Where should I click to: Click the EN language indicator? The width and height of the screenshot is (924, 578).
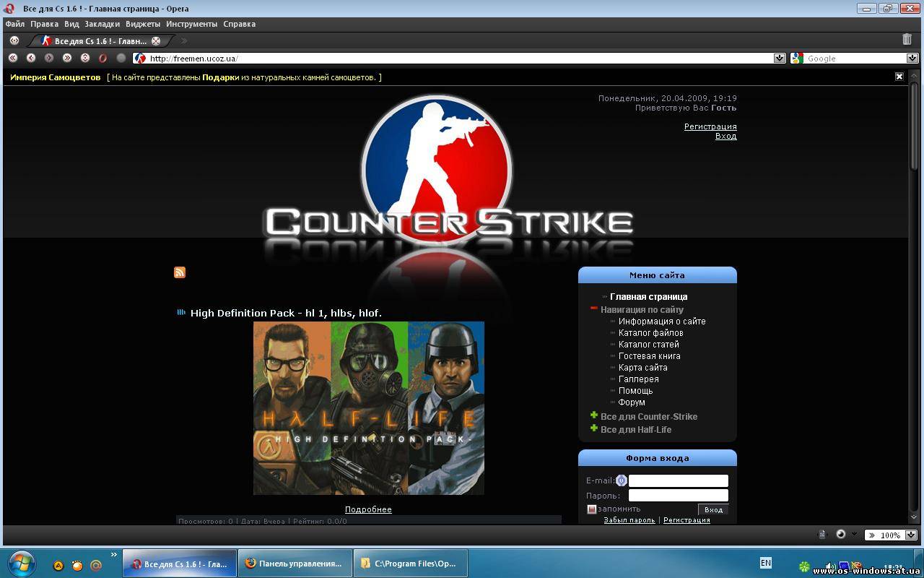765,563
